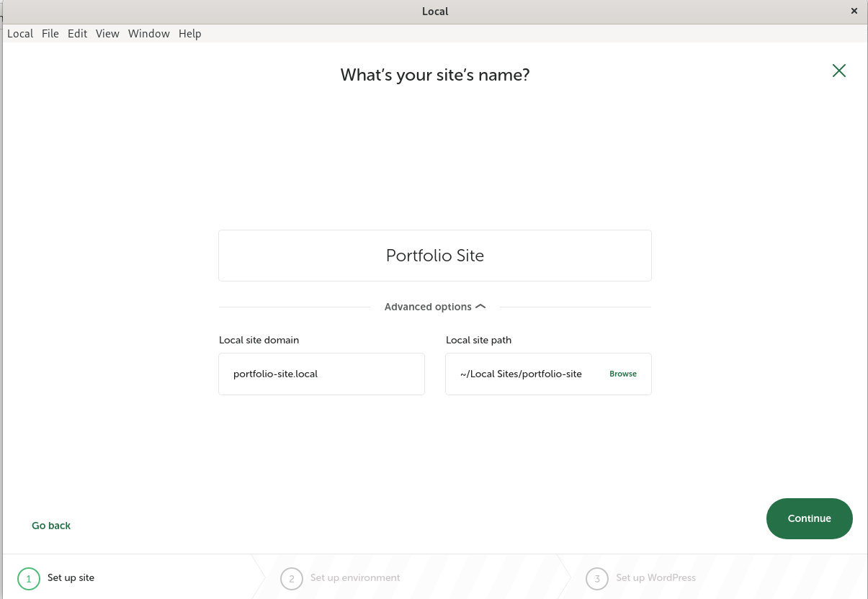The width and height of the screenshot is (868, 599).
Task: Open the Edit menu
Action: 77,34
